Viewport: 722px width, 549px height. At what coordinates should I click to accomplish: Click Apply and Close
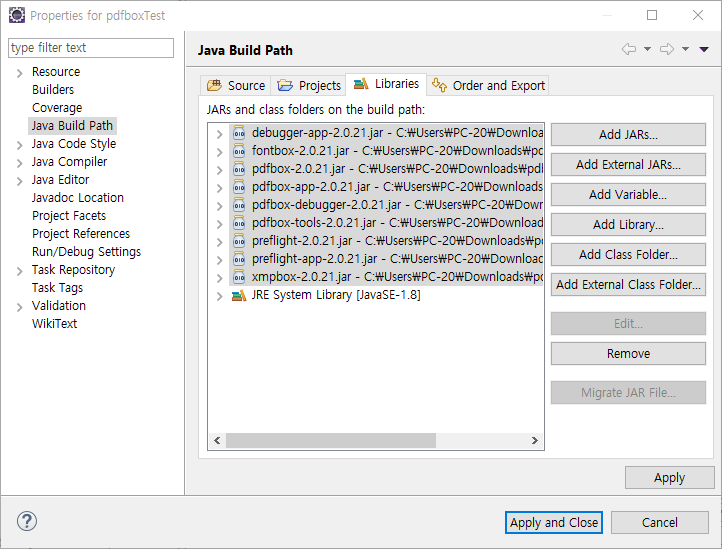click(553, 522)
